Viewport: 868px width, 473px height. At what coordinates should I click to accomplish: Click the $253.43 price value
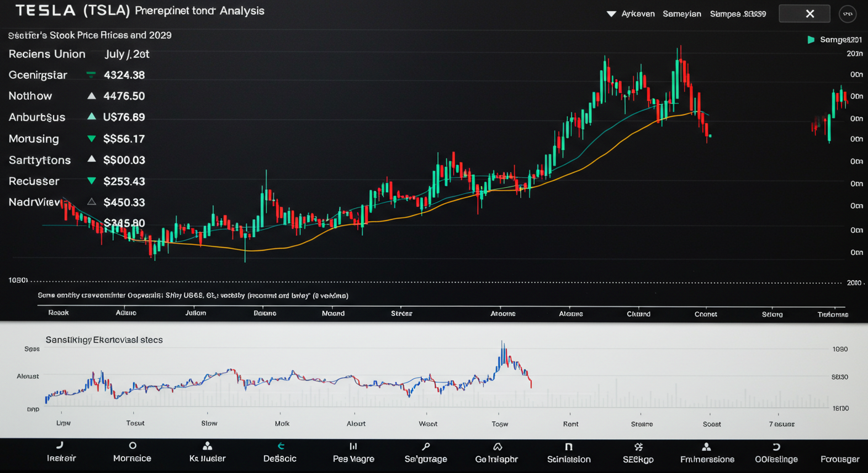tap(124, 181)
